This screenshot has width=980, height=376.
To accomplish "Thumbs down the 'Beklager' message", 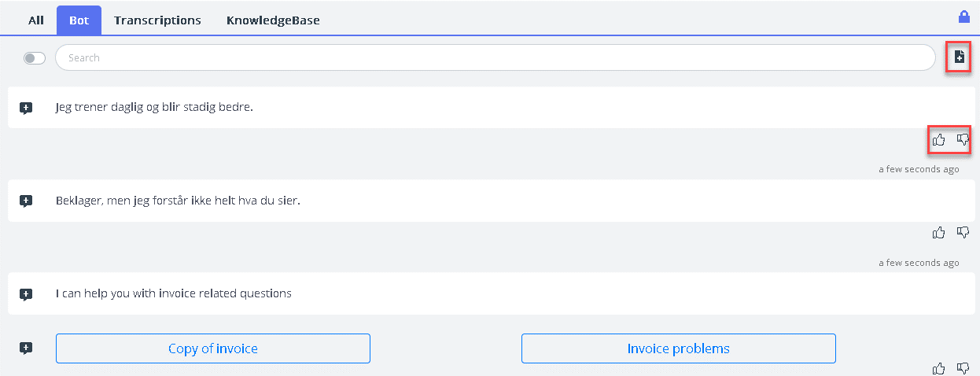I will click(963, 232).
